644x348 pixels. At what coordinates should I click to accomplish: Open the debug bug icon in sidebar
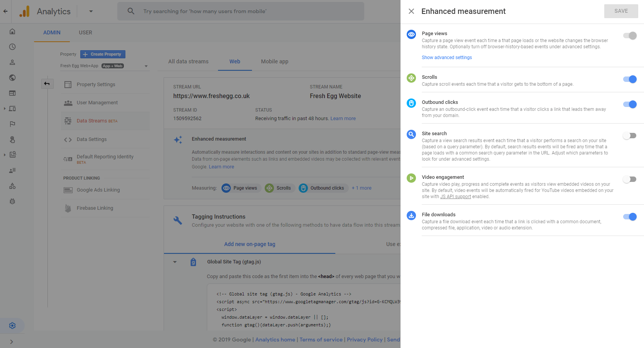(12, 201)
